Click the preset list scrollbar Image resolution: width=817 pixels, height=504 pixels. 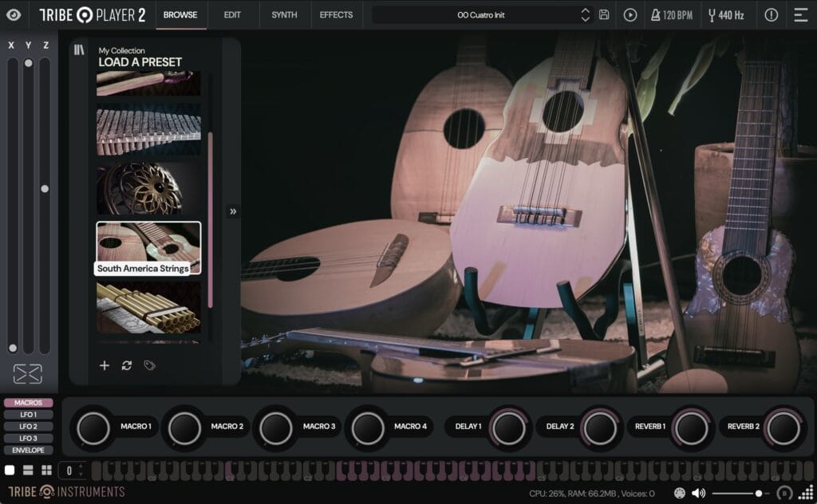tap(210, 219)
